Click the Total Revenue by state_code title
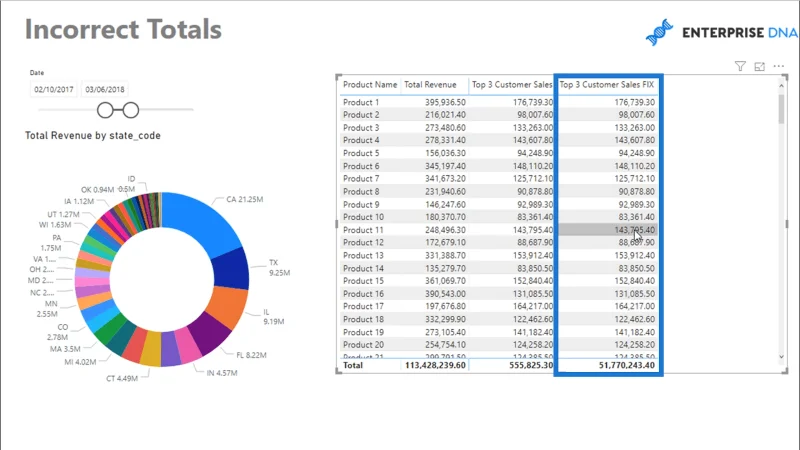Screen dimensions: 800x450 pos(93,136)
